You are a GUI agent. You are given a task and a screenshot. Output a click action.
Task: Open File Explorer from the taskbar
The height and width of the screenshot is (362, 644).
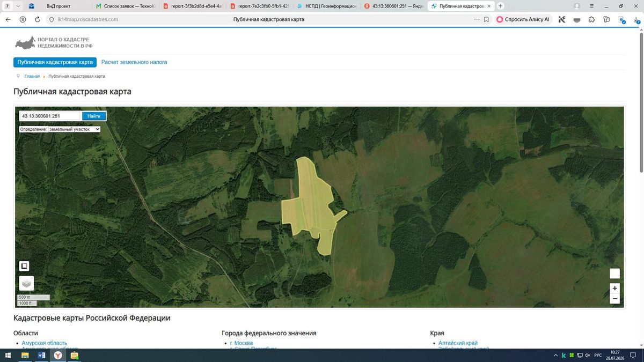[x=25, y=355]
